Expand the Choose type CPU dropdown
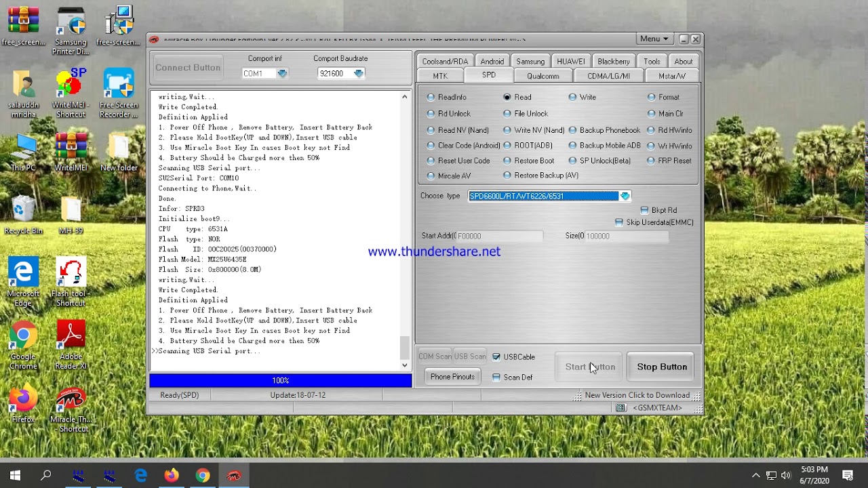 (625, 197)
